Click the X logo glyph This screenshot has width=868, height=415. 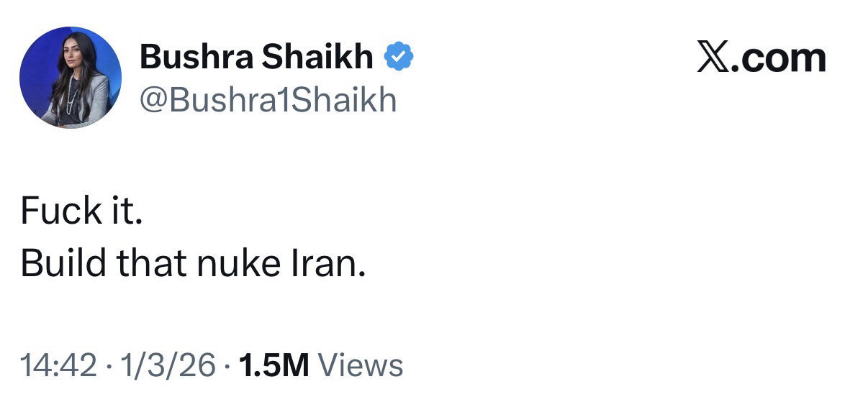(x=712, y=58)
